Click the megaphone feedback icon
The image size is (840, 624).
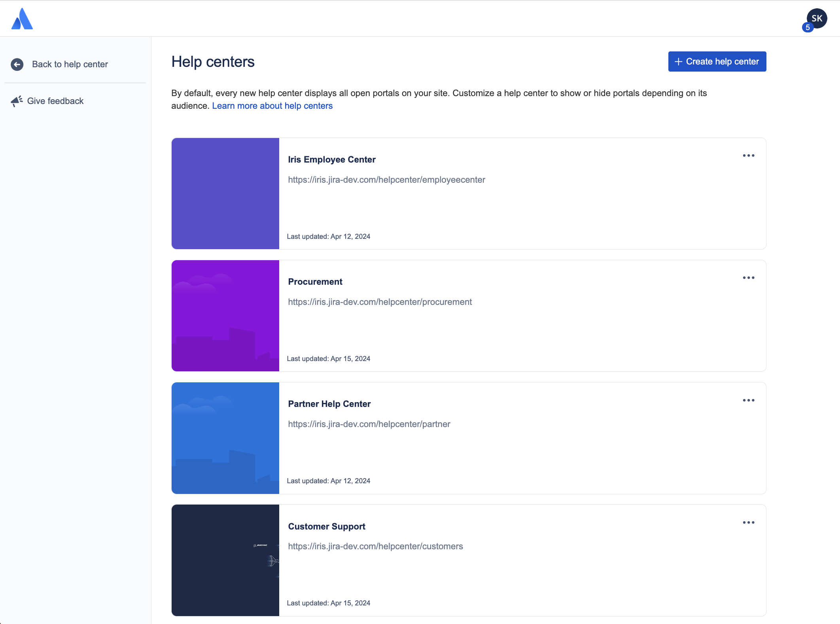tap(17, 101)
